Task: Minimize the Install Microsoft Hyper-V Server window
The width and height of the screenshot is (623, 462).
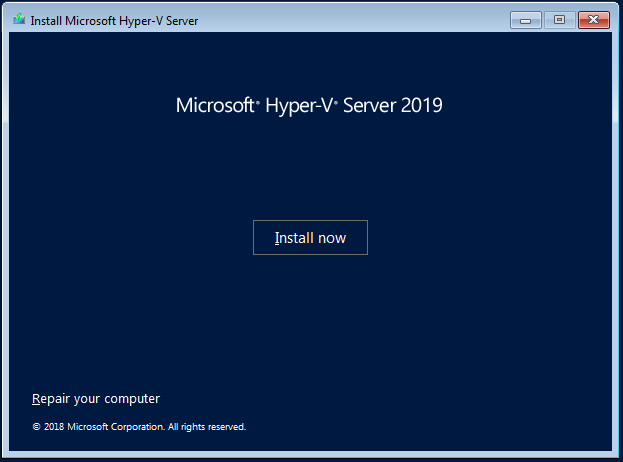Action: 526,20
